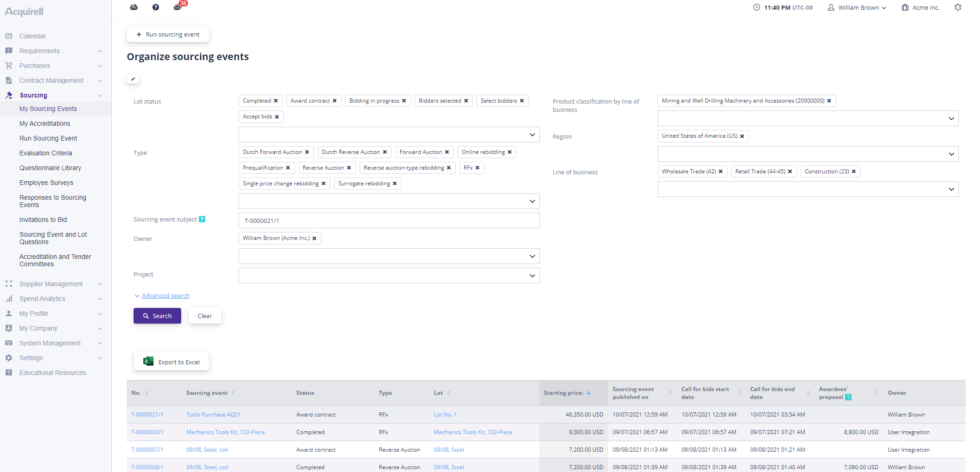The height and width of the screenshot is (472, 980).
Task: Click the Run sourcing event button
Action: pos(167,34)
